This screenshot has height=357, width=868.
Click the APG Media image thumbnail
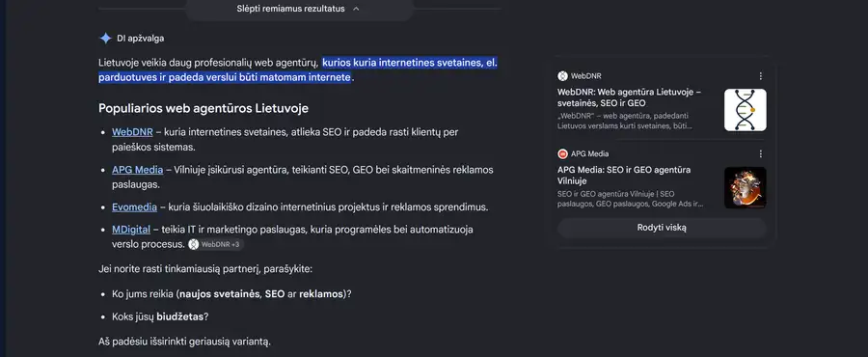(x=746, y=187)
